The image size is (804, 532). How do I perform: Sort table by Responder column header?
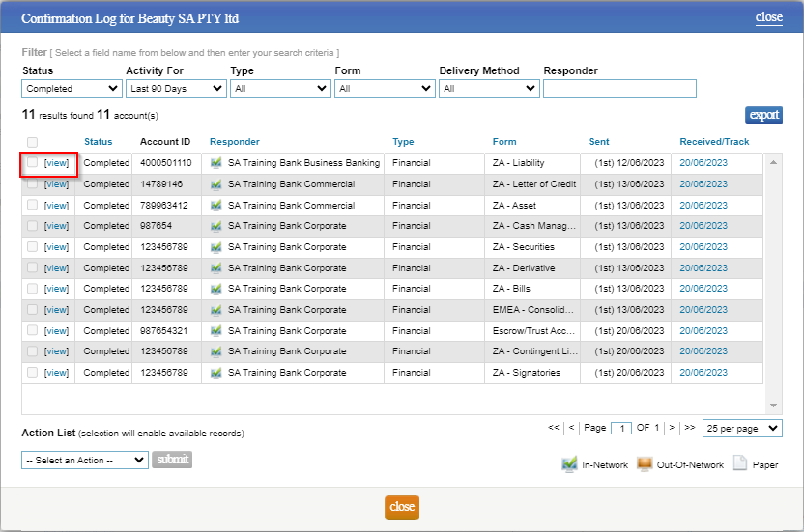tap(234, 142)
